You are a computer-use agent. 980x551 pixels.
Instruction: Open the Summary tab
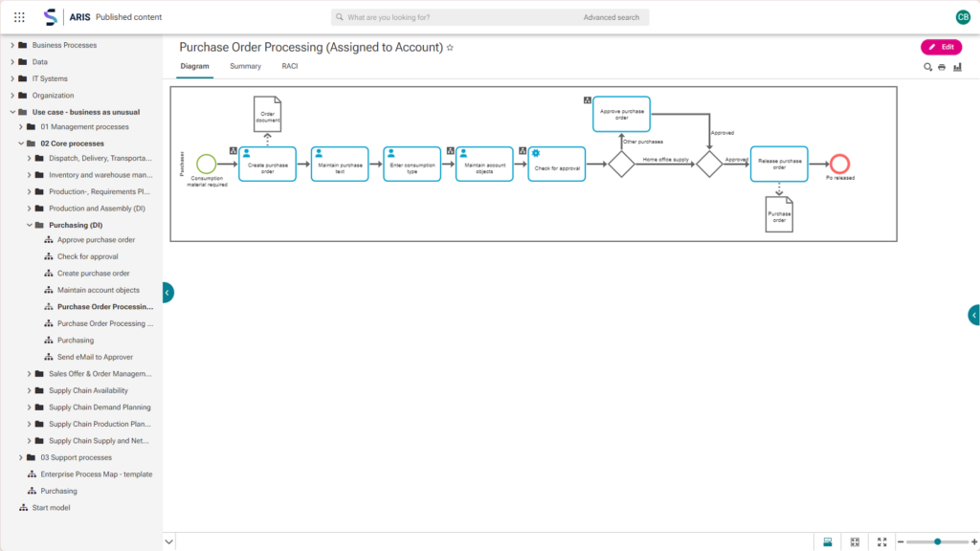pos(245,66)
